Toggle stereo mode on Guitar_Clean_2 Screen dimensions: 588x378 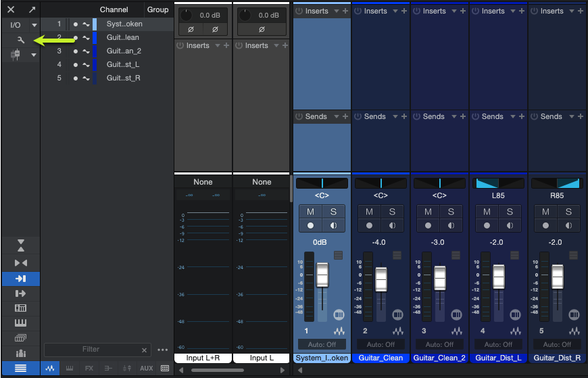[456, 314]
